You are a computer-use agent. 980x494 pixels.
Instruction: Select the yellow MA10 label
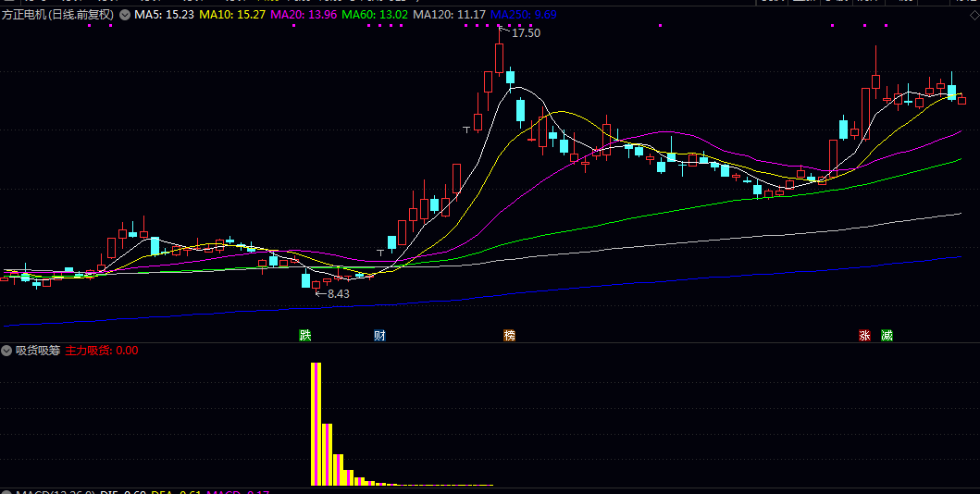click(x=232, y=15)
